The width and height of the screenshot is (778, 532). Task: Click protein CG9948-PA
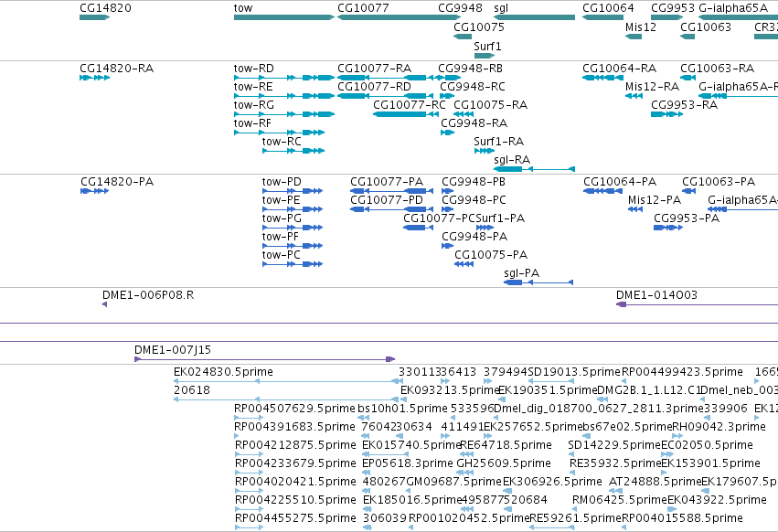tap(448, 246)
